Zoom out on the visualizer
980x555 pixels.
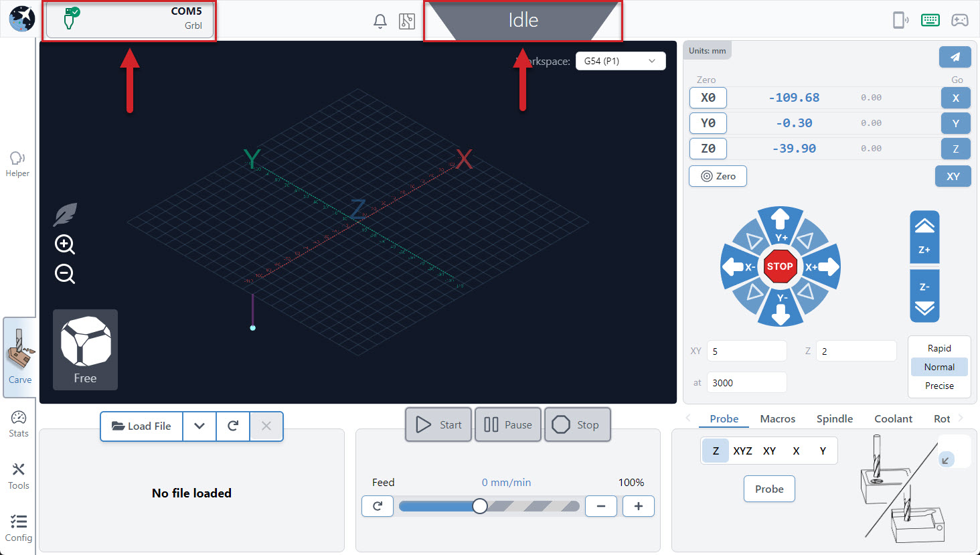tap(65, 274)
